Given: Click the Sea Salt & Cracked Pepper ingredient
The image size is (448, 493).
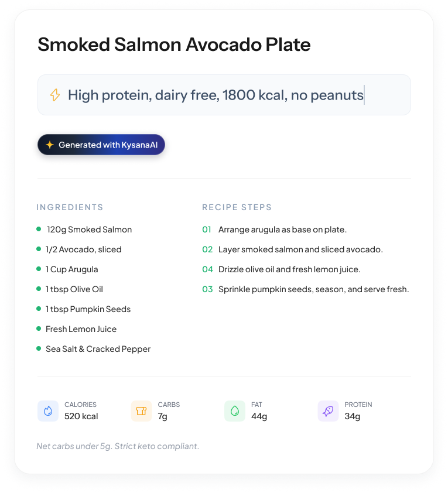Looking at the screenshot, I should click(98, 349).
